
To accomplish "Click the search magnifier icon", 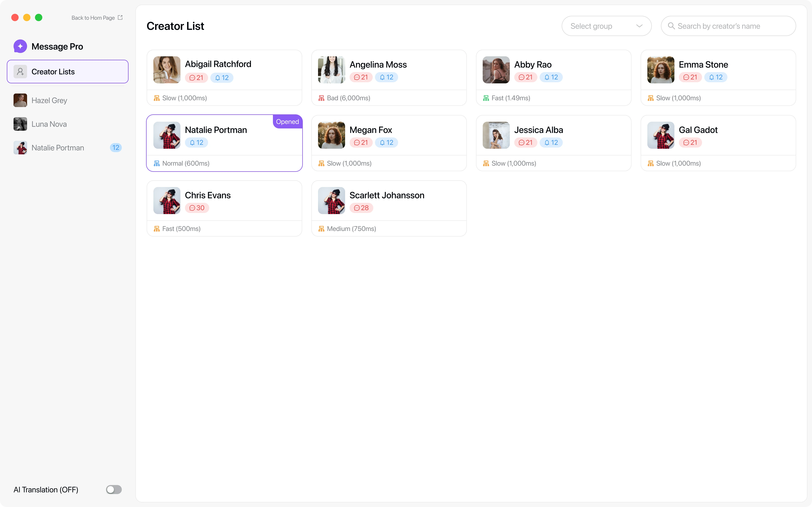I will click(x=671, y=26).
